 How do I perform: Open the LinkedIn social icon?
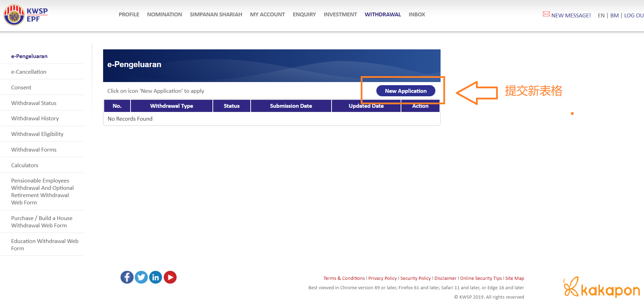click(x=156, y=277)
